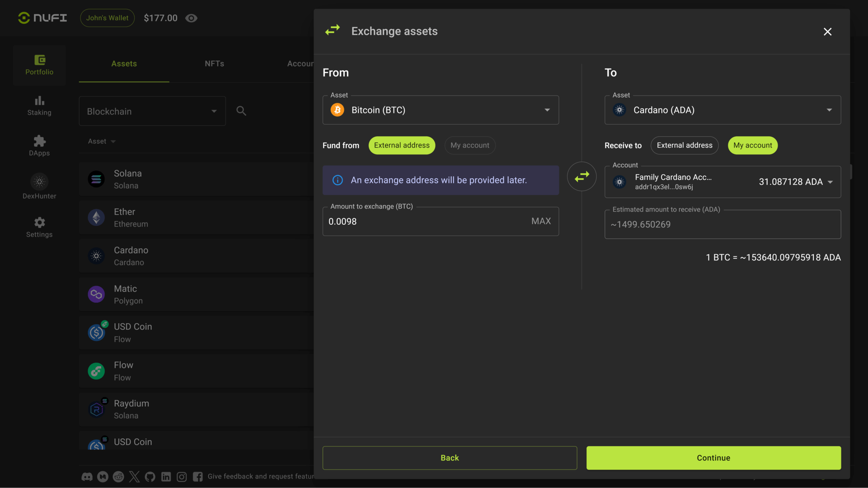Open Give feedback and request features link
Screen dimensions: 868x488
click(x=261, y=477)
